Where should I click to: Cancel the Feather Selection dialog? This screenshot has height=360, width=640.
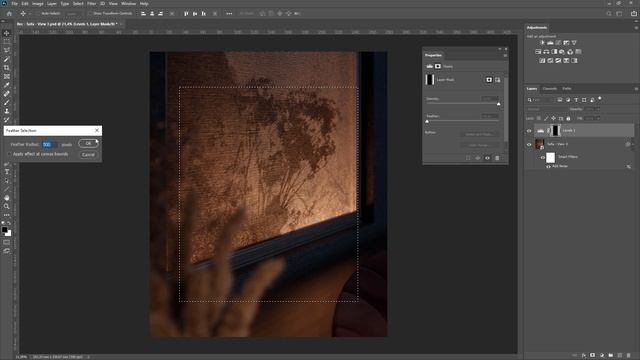(88, 155)
